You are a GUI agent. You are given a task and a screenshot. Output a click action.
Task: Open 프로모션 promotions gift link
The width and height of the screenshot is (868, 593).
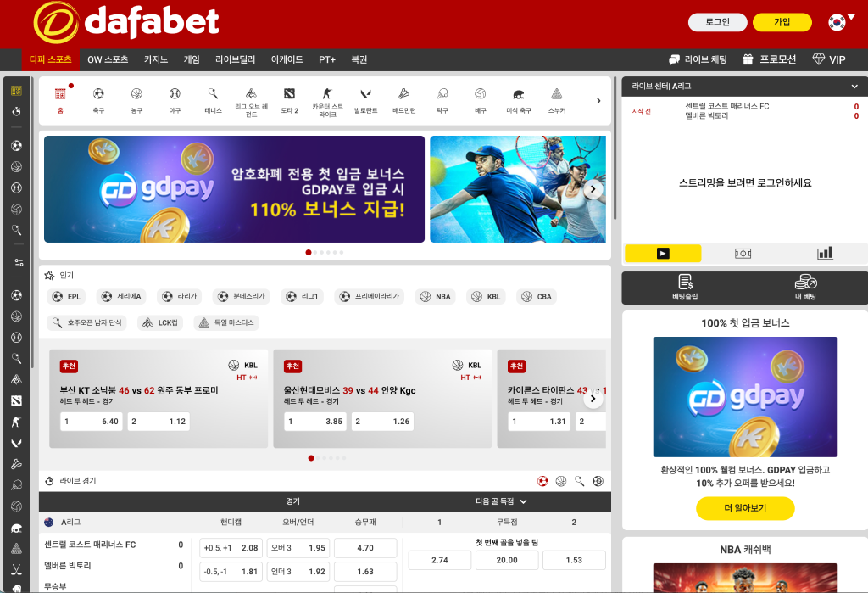point(770,59)
